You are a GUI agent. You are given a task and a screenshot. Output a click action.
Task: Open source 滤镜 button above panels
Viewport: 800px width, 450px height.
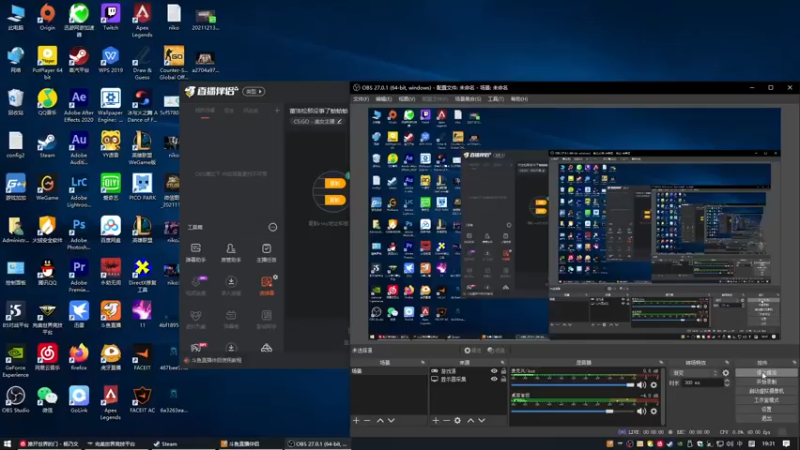click(496, 351)
